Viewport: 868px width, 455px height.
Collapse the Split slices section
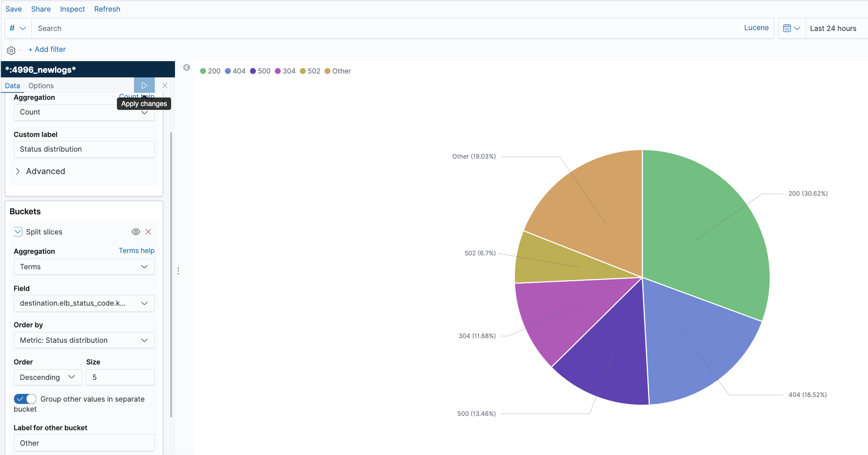point(18,232)
